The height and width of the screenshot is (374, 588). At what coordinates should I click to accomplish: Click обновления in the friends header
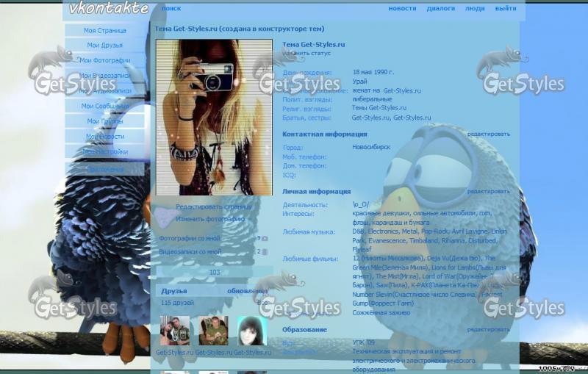click(x=248, y=291)
